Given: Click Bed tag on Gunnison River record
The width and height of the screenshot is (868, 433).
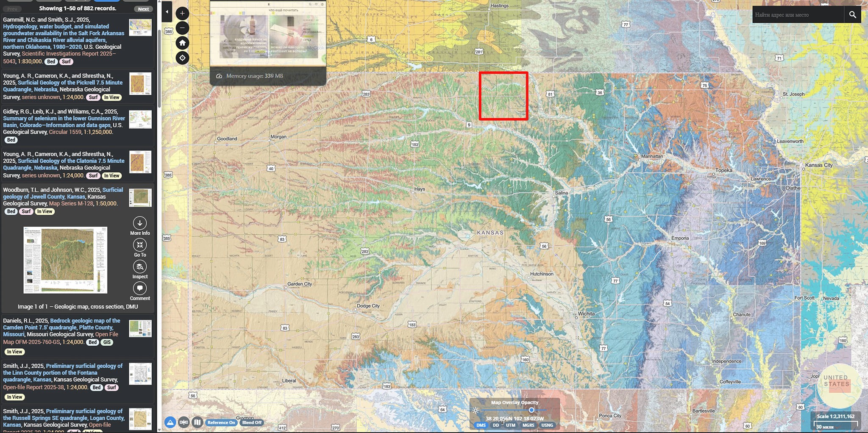Looking at the screenshot, I should pos(11,140).
